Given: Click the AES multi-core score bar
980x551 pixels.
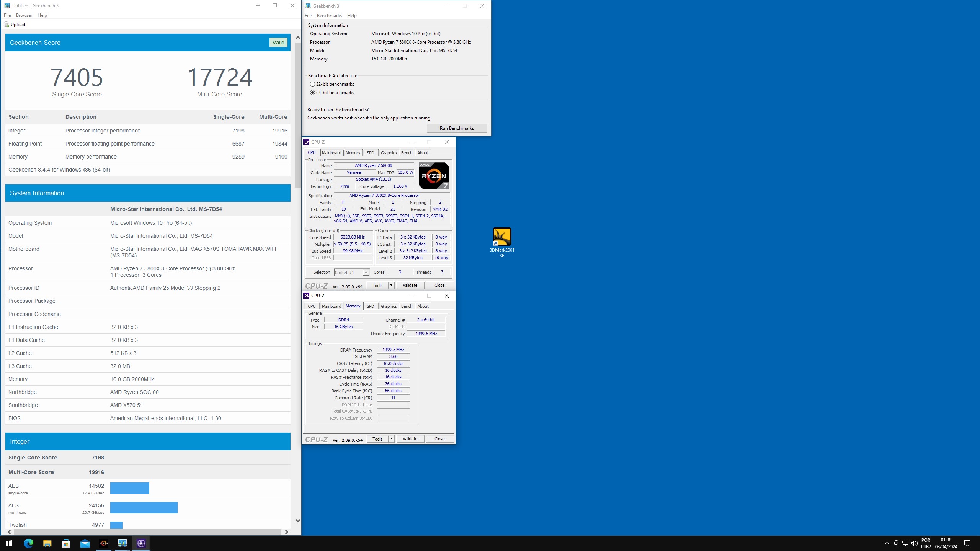Looking at the screenshot, I should [144, 508].
